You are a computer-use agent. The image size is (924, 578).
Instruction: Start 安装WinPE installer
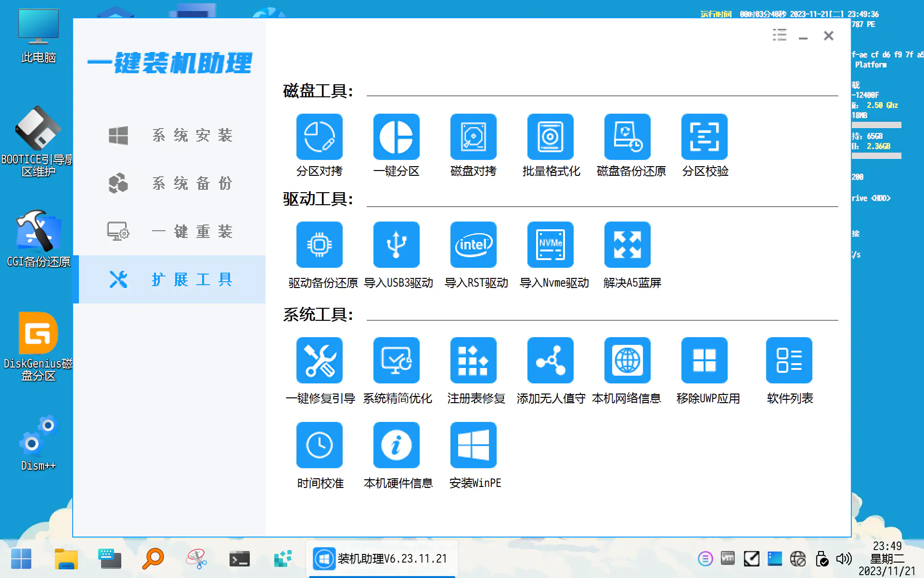point(473,445)
